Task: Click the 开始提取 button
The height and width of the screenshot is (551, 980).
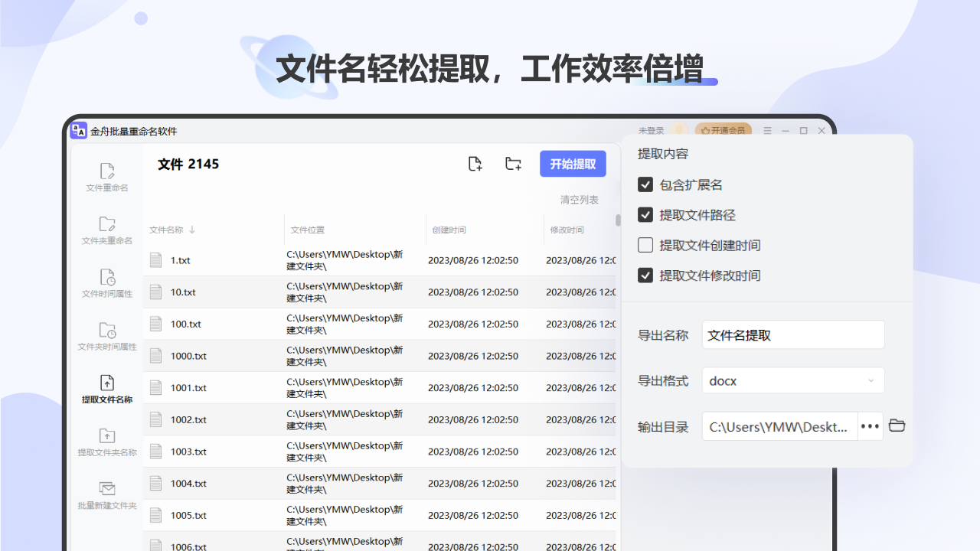Action: (x=573, y=163)
